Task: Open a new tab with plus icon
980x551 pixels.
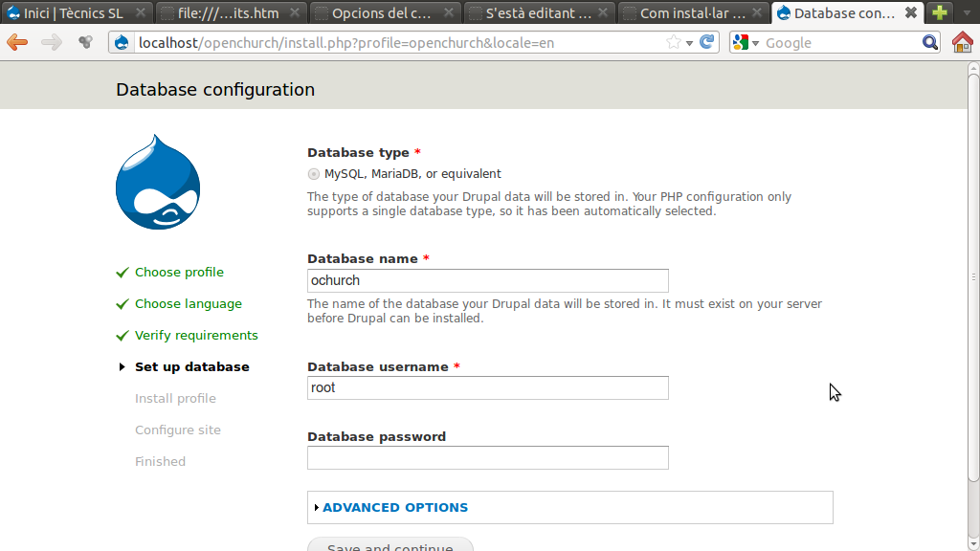Action: coord(940,13)
